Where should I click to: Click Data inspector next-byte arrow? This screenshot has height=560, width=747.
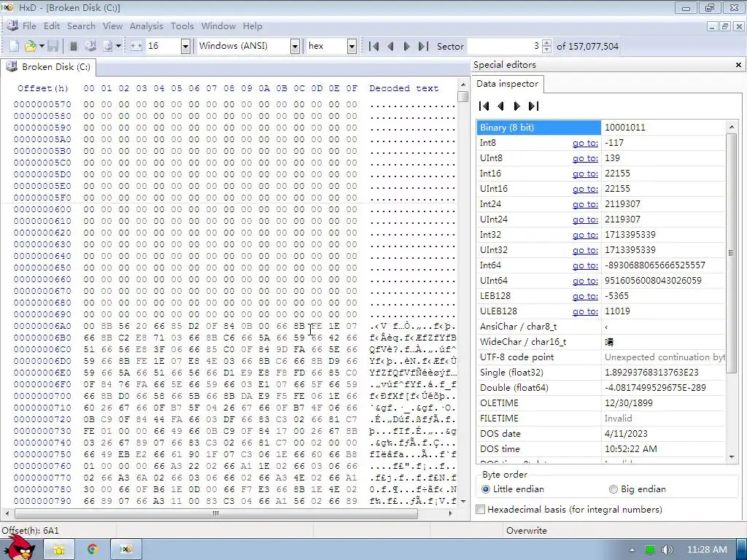516,106
